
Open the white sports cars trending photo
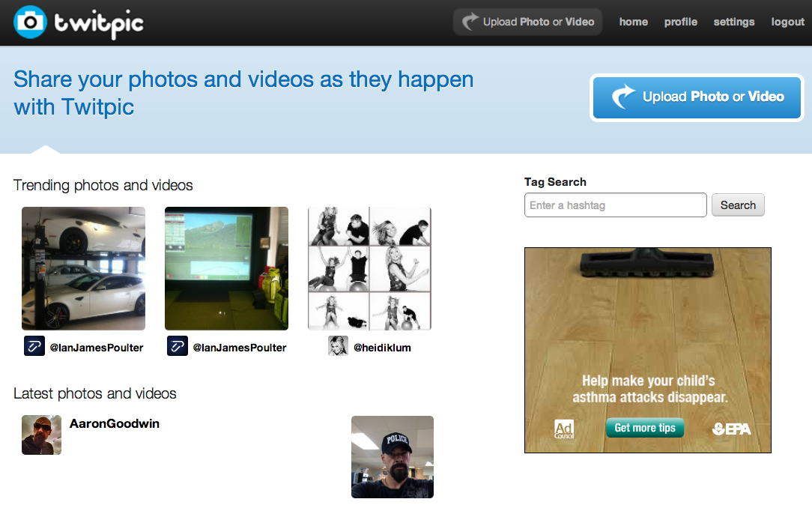(83, 268)
